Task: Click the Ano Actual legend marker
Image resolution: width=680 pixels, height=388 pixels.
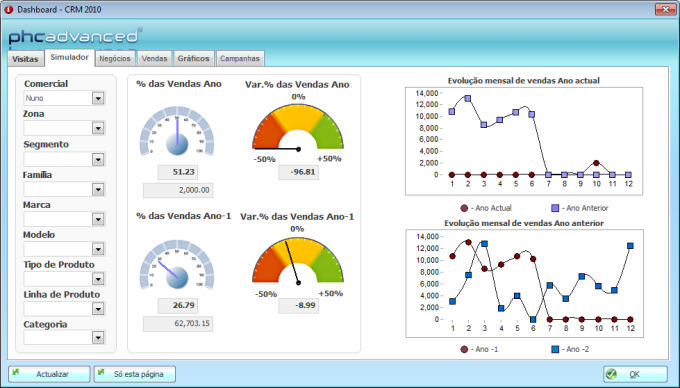Action: point(464,208)
